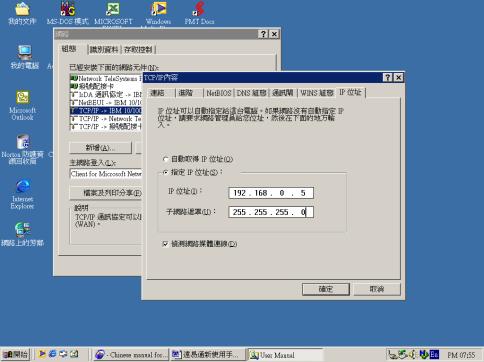
Task: Select NetBEUI -> IBM 10/100 list item
Action: tap(106, 102)
